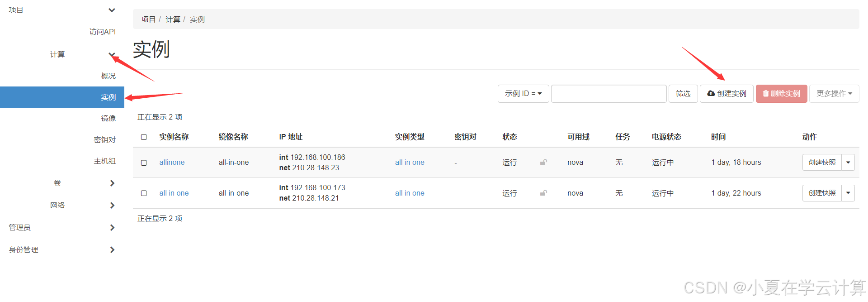Image resolution: width=868 pixels, height=302 pixels.
Task: Click the '1 day, 18 hours' time cell
Action: [736, 163]
